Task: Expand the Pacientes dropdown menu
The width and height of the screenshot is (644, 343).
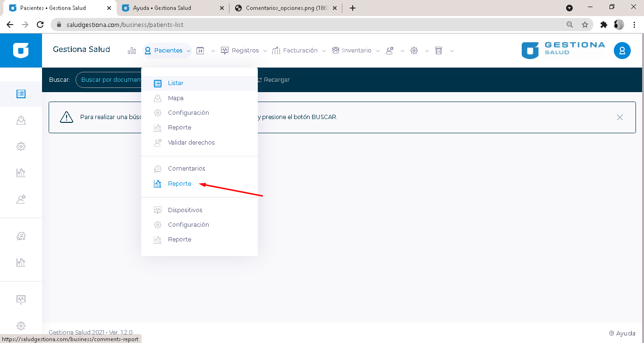Action: click(168, 51)
